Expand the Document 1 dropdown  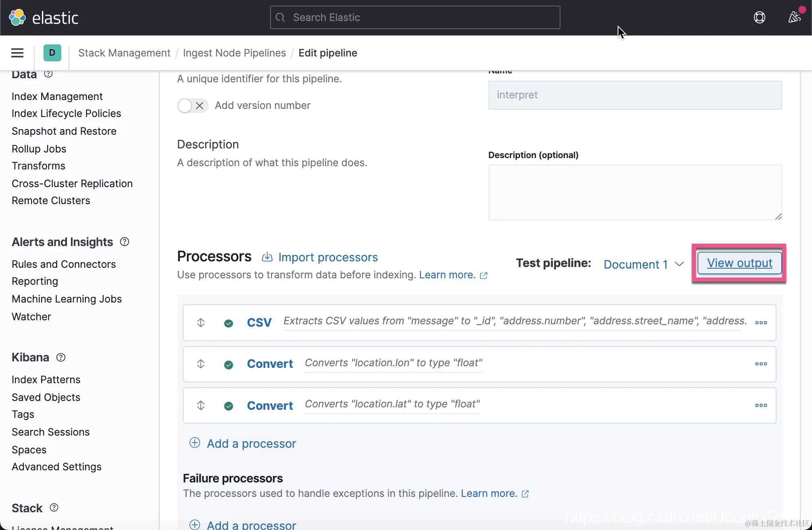coord(643,264)
